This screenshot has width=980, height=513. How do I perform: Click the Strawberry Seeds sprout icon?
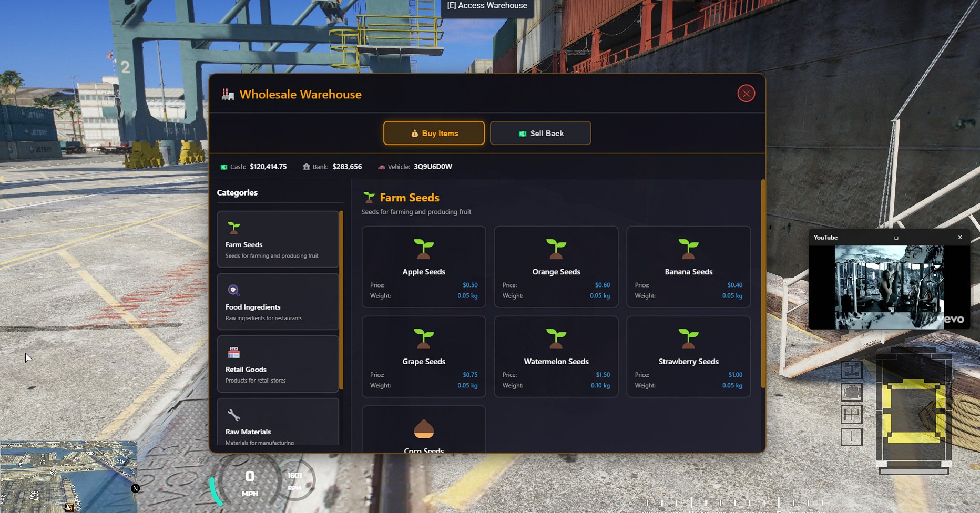point(689,339)
